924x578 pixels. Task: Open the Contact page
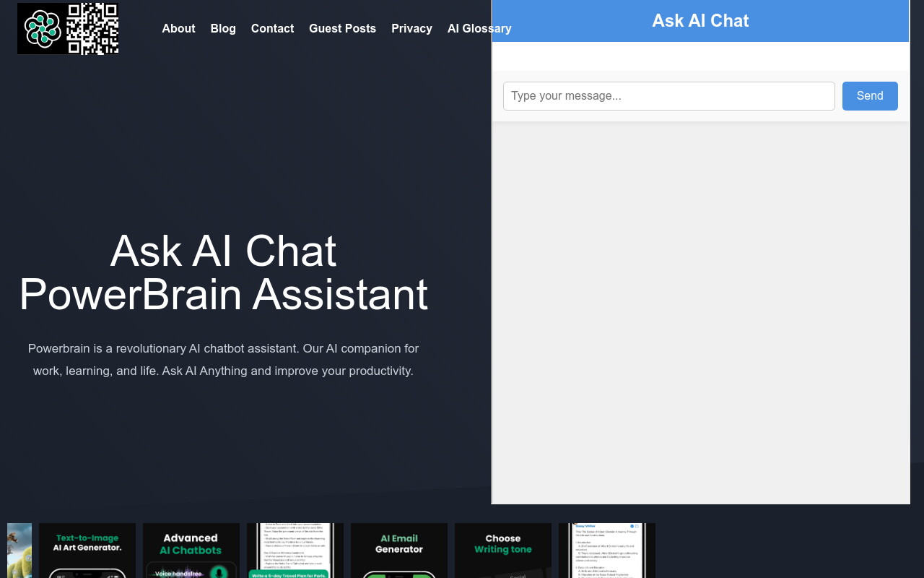point(272,28)
